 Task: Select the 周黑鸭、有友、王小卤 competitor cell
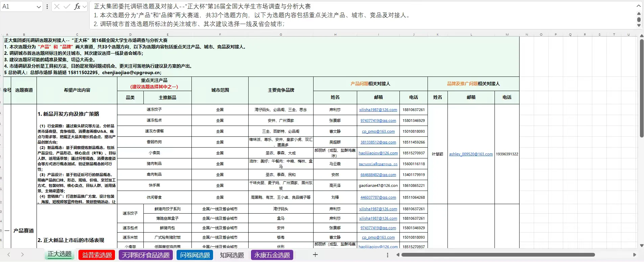click(x=281, y=197)
